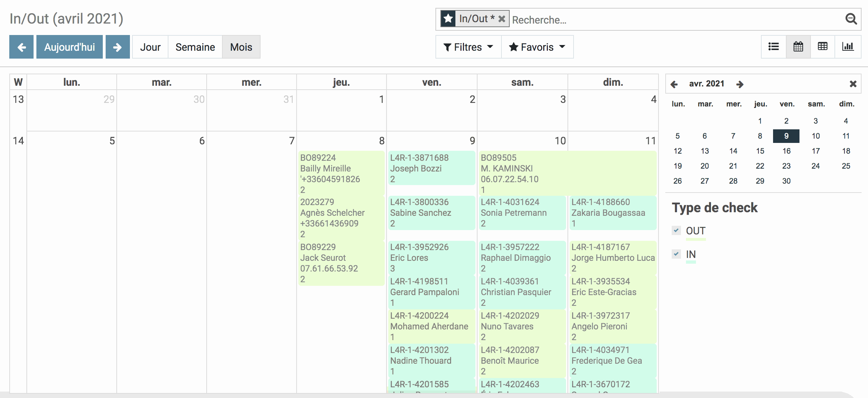The width and height of the screenshot is (868, 398).
Task: Mini calendar previous month arrow
Action: 674,84
